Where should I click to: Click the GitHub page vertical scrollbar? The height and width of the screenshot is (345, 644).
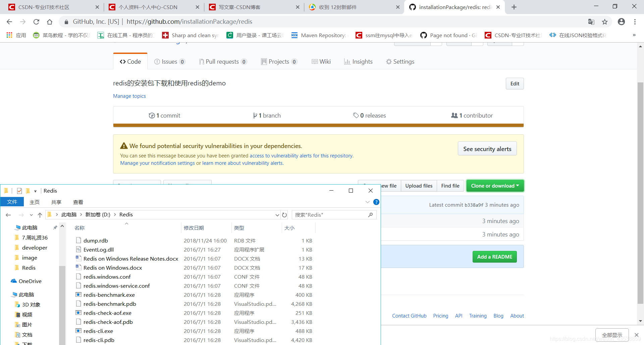click(640, 193)
